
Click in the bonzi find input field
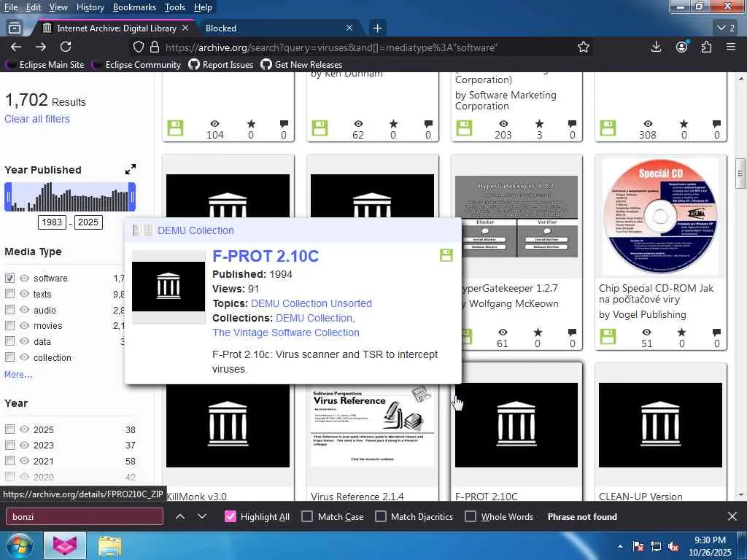[x=84, y=516]
